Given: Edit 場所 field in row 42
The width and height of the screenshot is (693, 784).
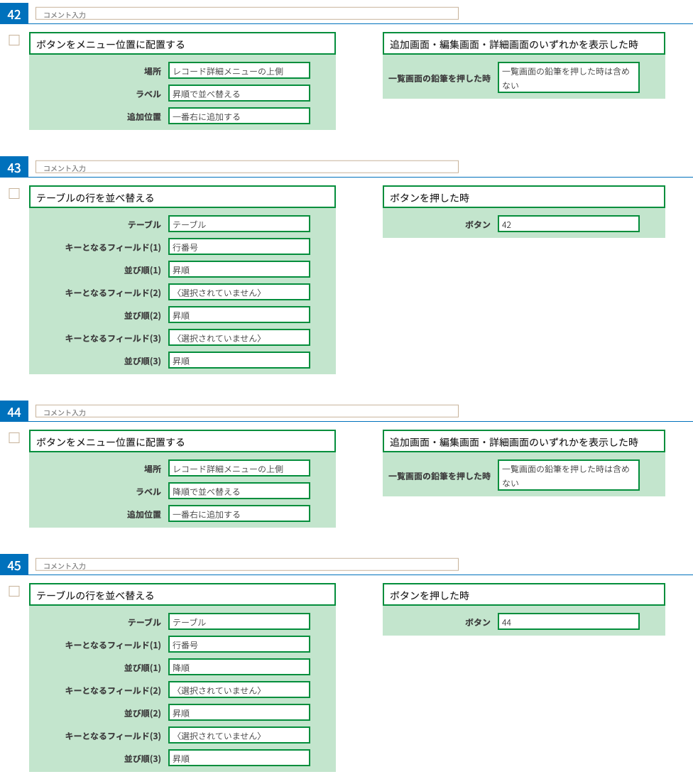Looking at the screenshot, I should (x=239, y=70).
